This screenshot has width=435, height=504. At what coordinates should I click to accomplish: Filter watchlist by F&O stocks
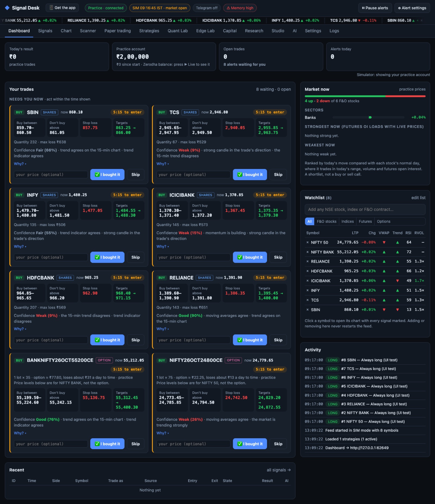tap(327, 221)
